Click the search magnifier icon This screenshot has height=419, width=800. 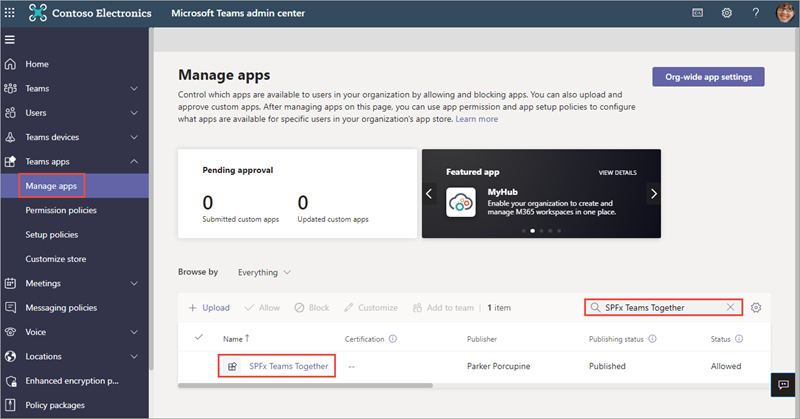click(x=595, y=307)
